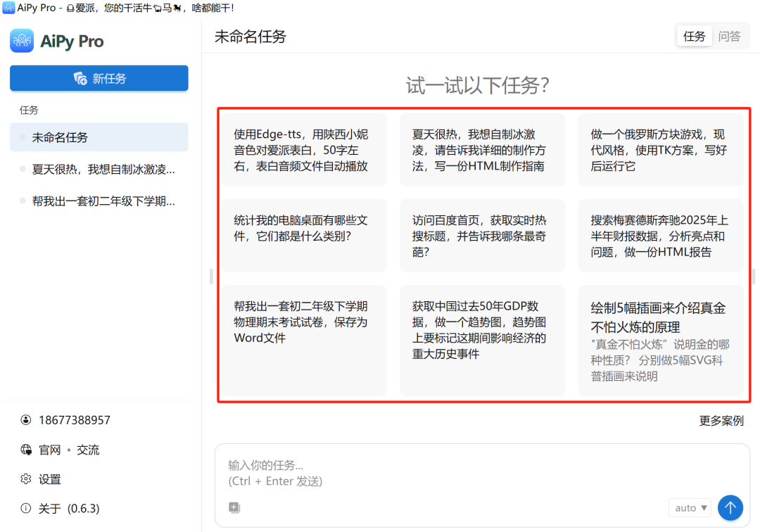Select the account icon beside 18677388957
Viewport: 760px width, 532px height.
point(26,419)
